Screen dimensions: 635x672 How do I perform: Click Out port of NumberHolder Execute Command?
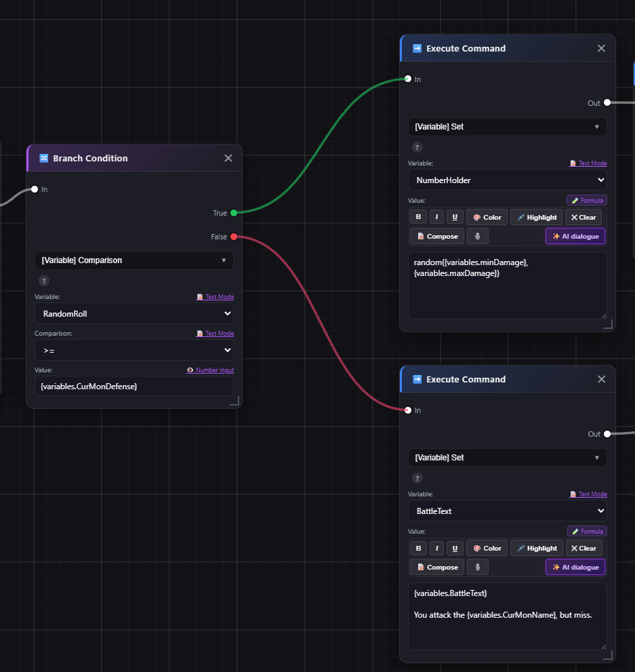click(607, 102)
